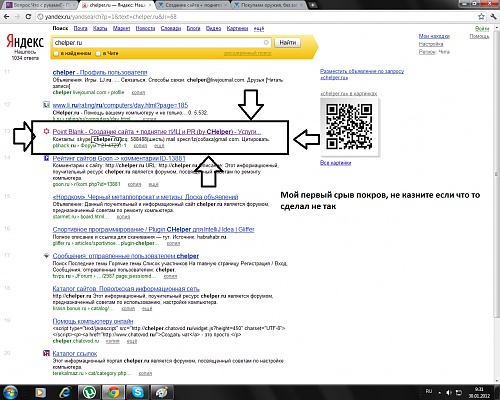Open Internet Explorer from the taskbar

click(66, 392)
